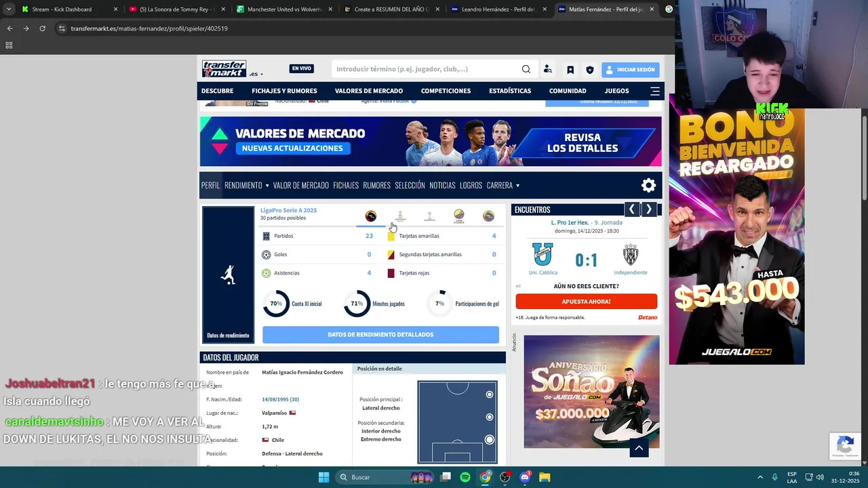Open Spotify from the taskbar

[465, 477]
